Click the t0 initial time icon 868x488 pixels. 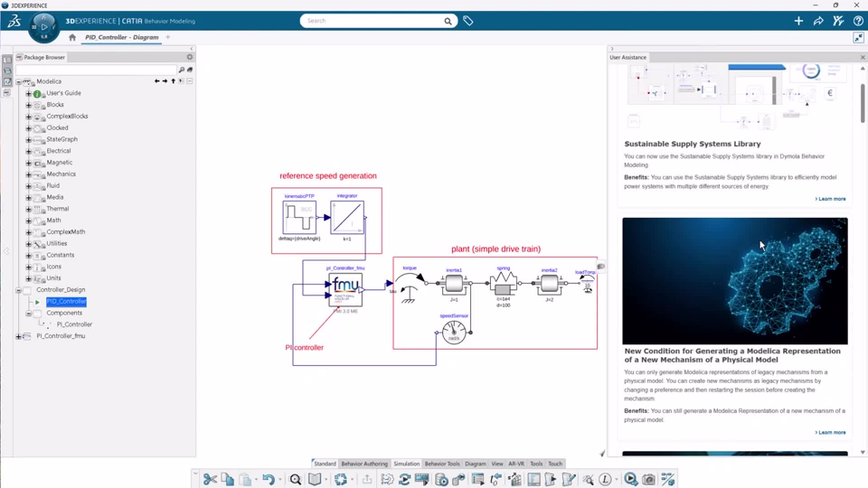tap(496, 479)
